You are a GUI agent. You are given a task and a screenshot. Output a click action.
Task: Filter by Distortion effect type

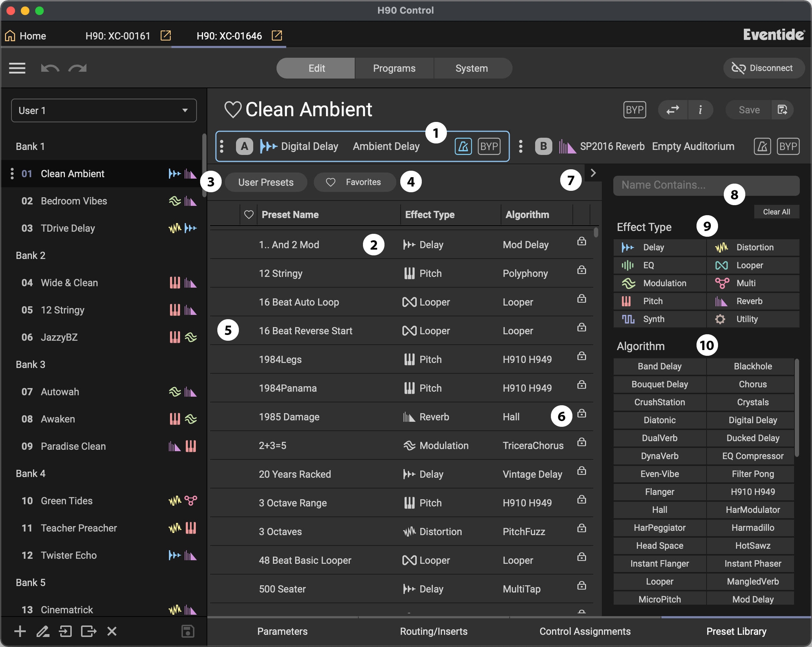pos(753,247)
